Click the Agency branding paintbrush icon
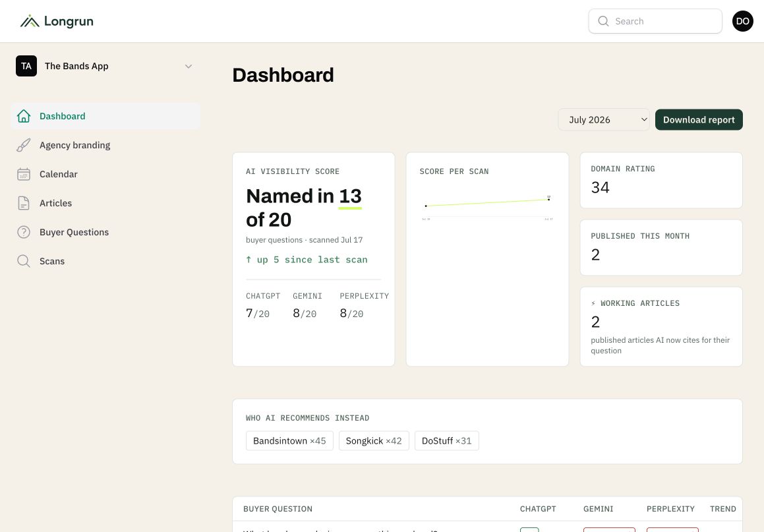The width and height of the screenshot is (764, 532). (x=23, y=145)
